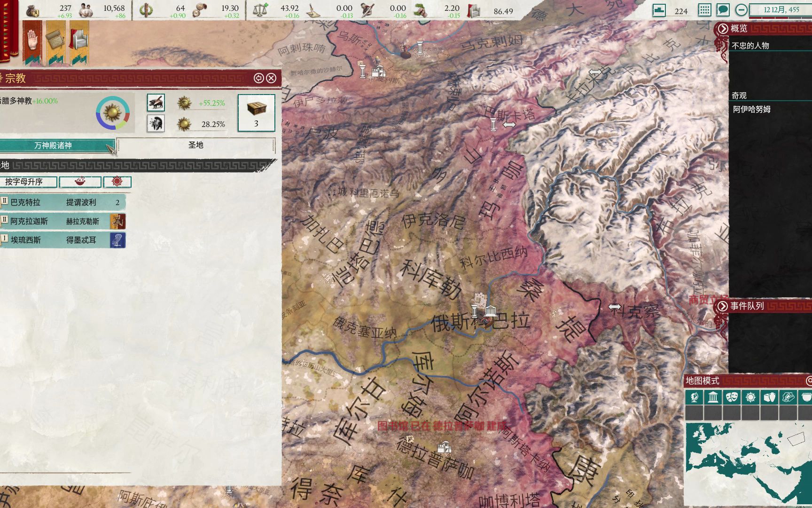Click the hand holding laurel resource icon

(420, 10)
